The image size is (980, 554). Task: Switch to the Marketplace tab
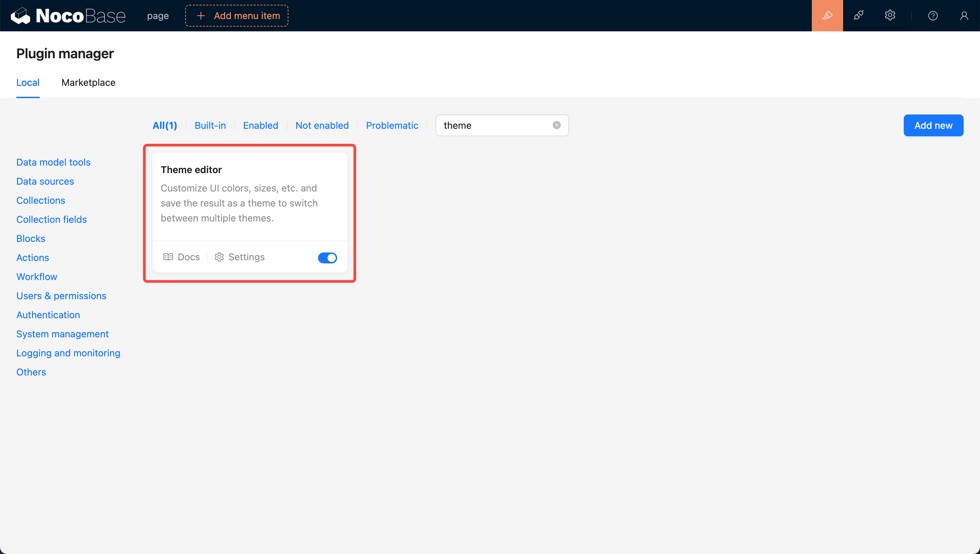[88, 83]
